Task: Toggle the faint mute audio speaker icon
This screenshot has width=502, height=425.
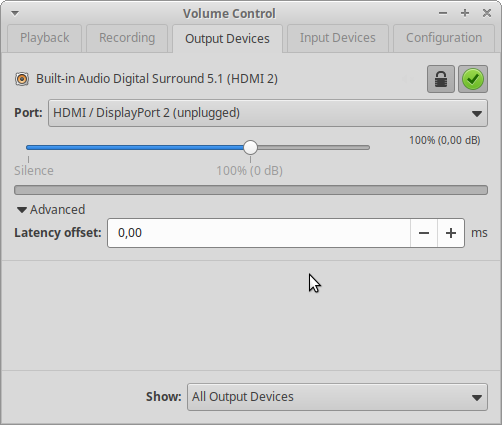Action: (x=409, y=79)
